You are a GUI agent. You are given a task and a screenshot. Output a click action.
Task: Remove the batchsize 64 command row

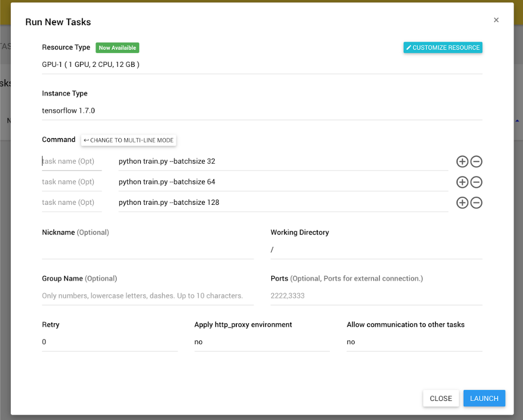pyautogui.click(x=477, y=182)
